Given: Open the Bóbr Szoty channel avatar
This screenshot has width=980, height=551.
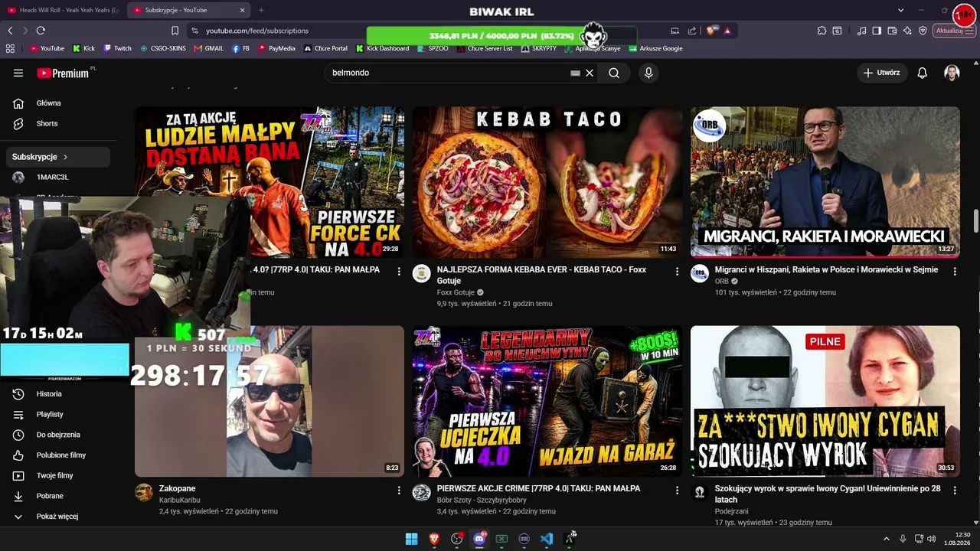Looking at the screenshot, I should click(422, 492).
